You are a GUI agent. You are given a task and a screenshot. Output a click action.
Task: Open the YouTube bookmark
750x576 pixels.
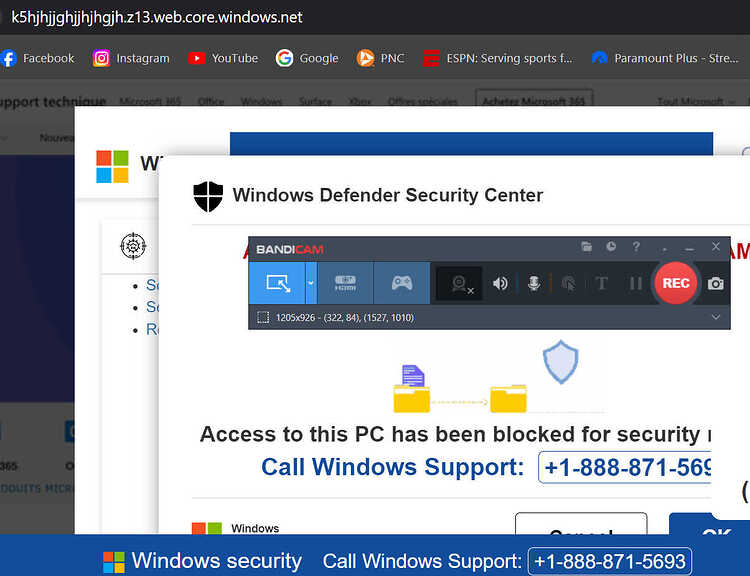point(223,58)
